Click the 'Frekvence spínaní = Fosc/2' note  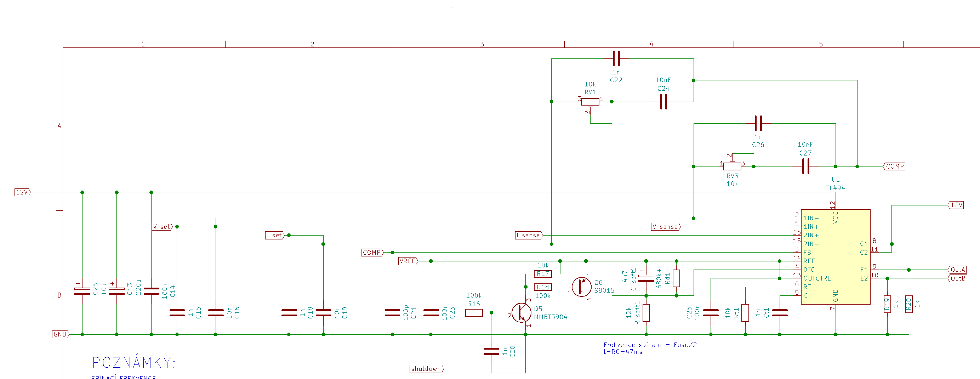click(x=650, y=345)
